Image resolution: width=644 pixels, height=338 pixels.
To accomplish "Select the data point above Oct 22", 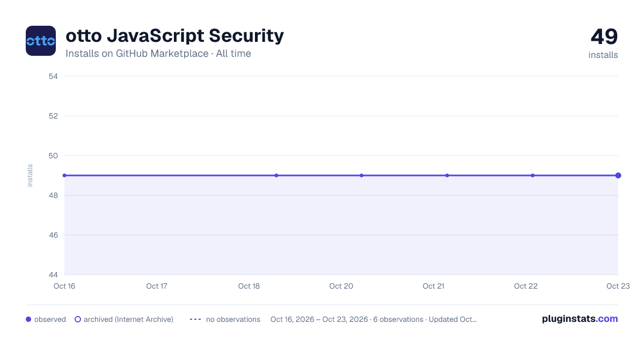I will [532, 175].
